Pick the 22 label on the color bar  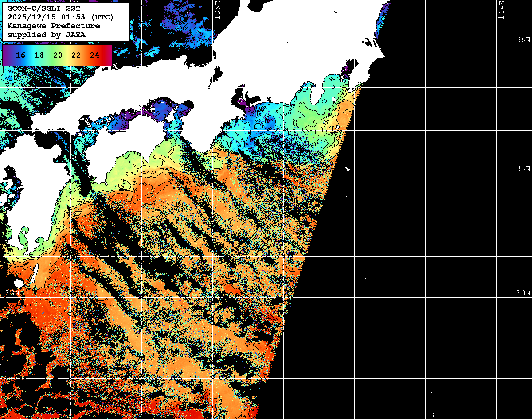pos(76,55)
